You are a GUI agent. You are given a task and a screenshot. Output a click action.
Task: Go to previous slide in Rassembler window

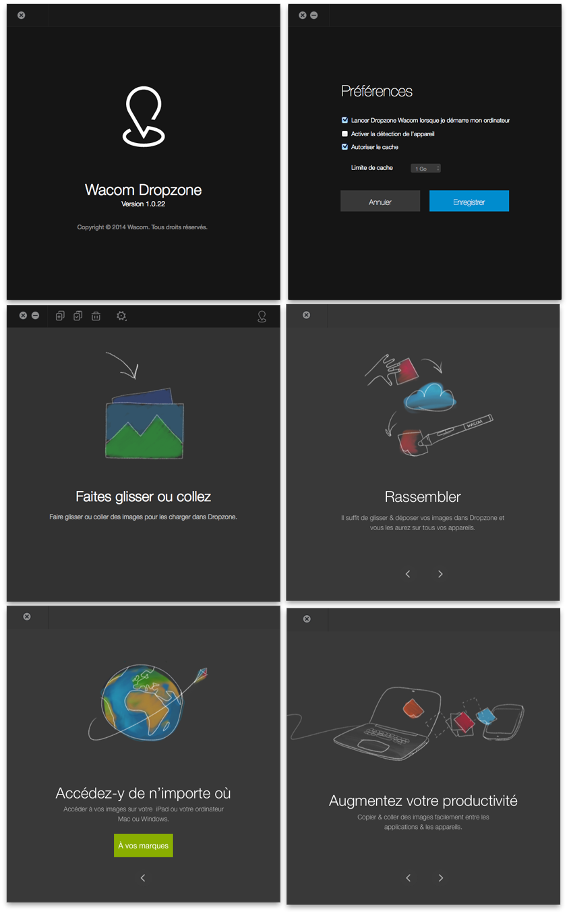(x=408, y=574)
